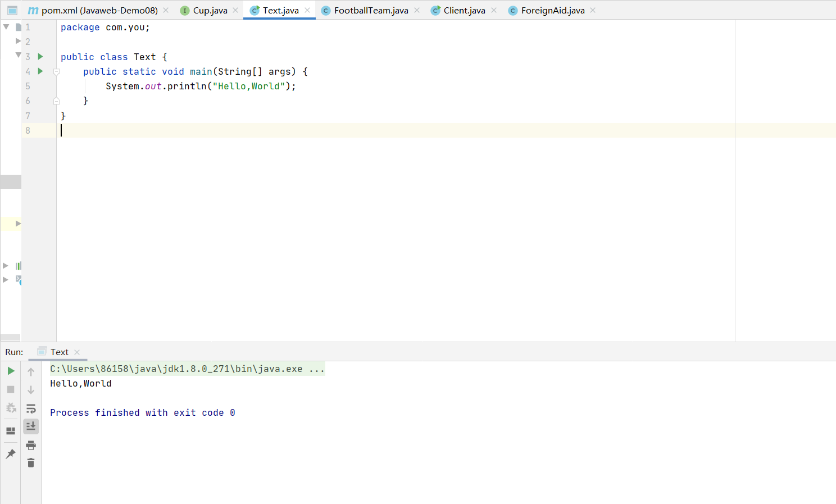
Task: Click line number 7 in the gutter
Action: click(28, 116)
